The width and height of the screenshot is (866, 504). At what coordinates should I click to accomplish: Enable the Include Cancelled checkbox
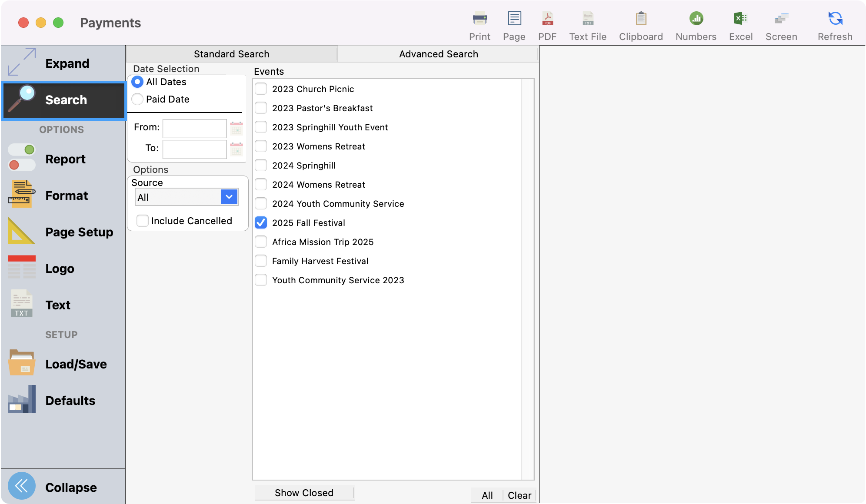click(x=142, y=221)
